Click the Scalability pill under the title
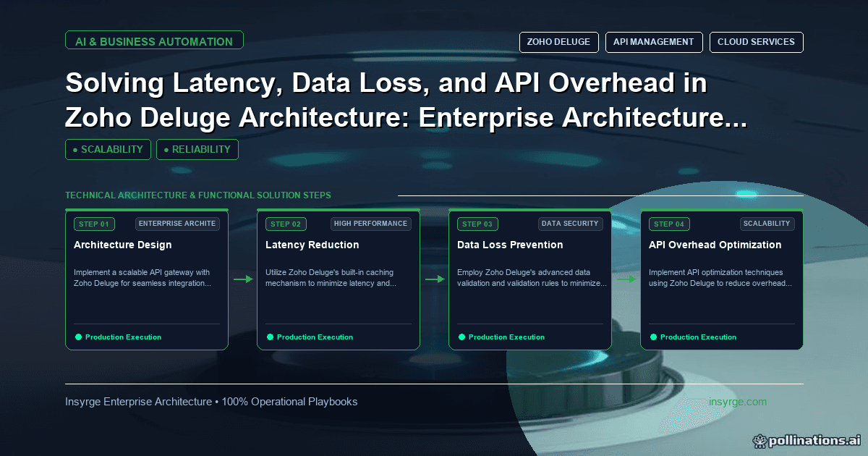Viewport: 868px width, 456px height. 108,149
